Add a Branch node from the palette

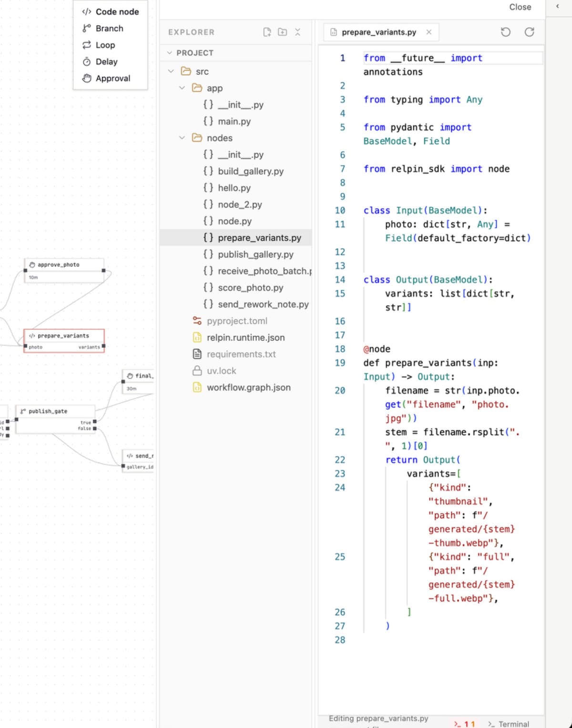point(110,29)
